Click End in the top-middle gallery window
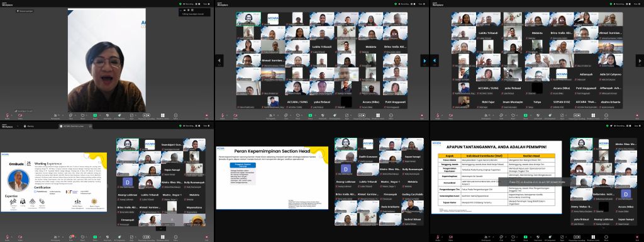The height and width of the screenshot is (242, 644). 421,116
